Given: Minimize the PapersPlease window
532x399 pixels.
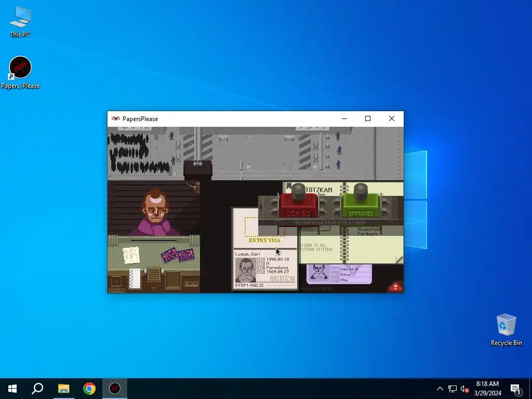Looking at the screenshot, I should click(x=344, y=118).
